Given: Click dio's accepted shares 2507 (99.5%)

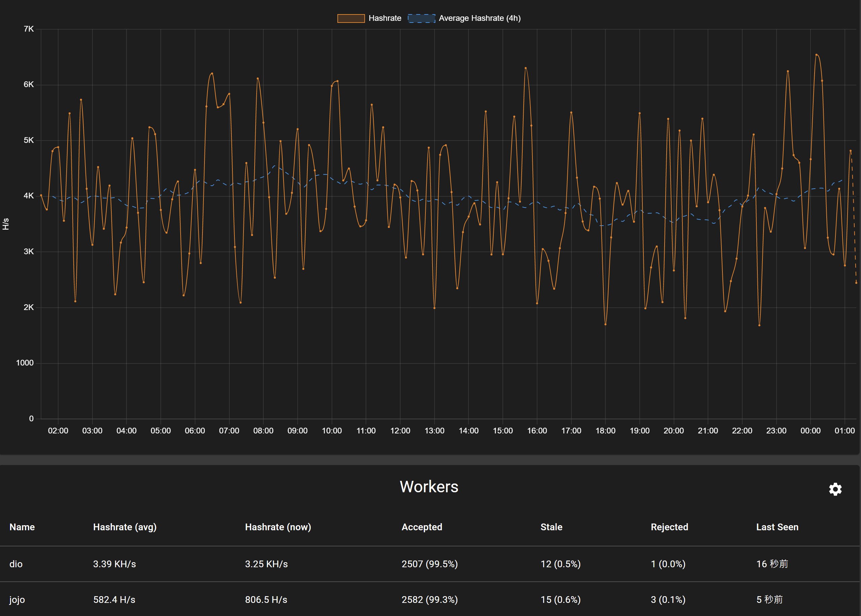Looking at the screenshot, I should point(430,564).
